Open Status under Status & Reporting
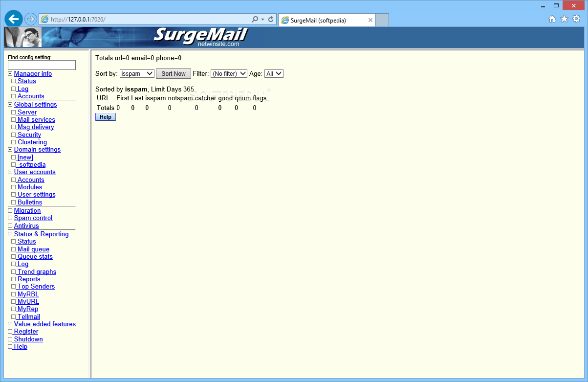Screen dimensions: 588x382 tap(26, 242)
